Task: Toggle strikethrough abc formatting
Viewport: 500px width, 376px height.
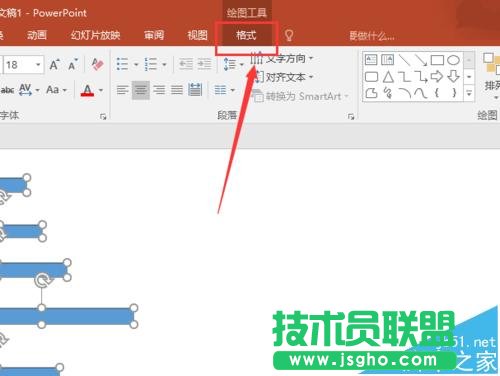Action: click(x=7, y=90)
